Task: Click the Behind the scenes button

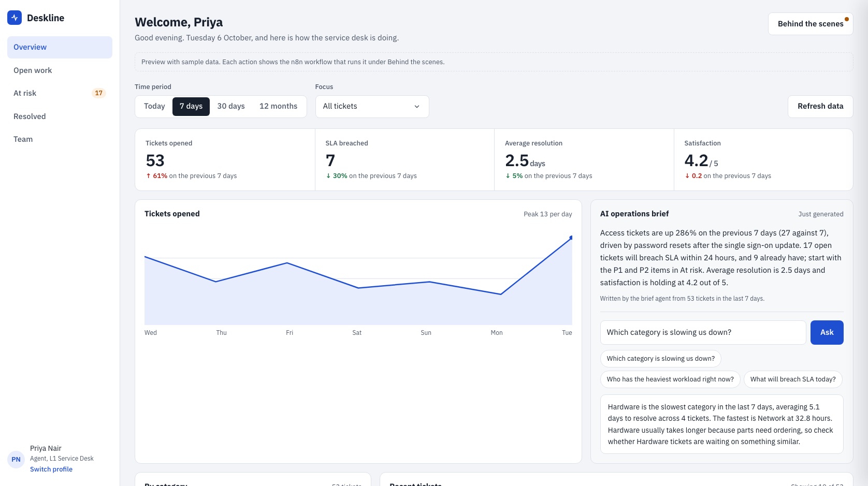Action: (x=811, y=24)
